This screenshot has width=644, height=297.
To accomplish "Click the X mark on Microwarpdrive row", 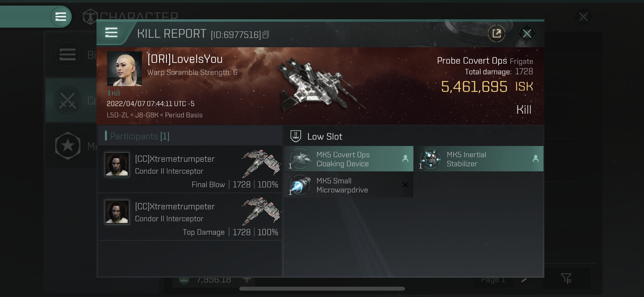I will pyautogui.click(x=405, y=185).
